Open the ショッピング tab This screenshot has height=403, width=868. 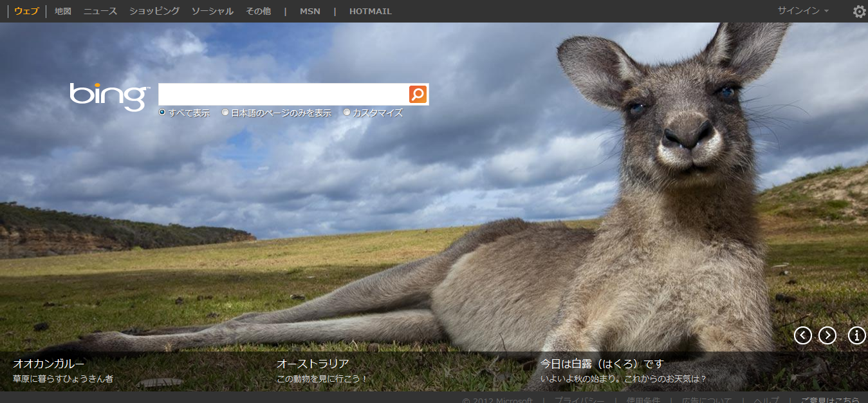[x=154, y=11]
